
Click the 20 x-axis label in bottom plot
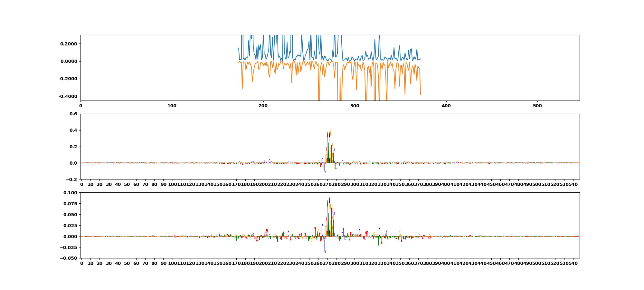click(99, 263)
